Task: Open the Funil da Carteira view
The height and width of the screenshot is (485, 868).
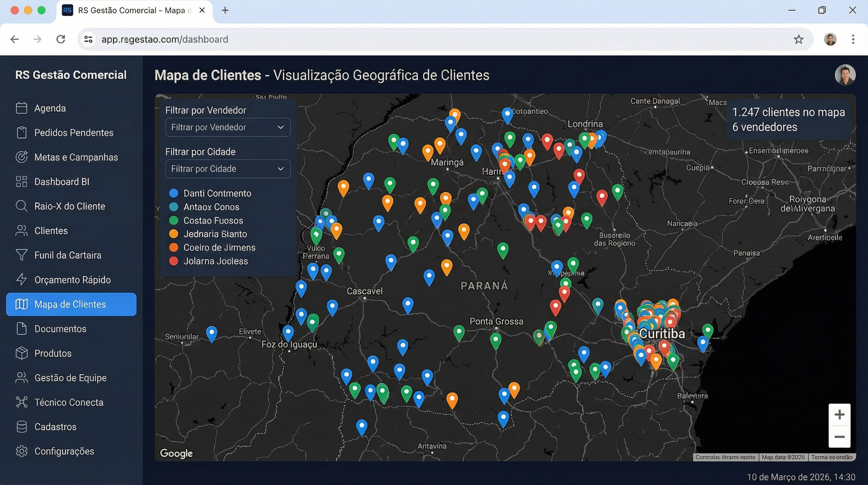Action: [x=67, y=255]
